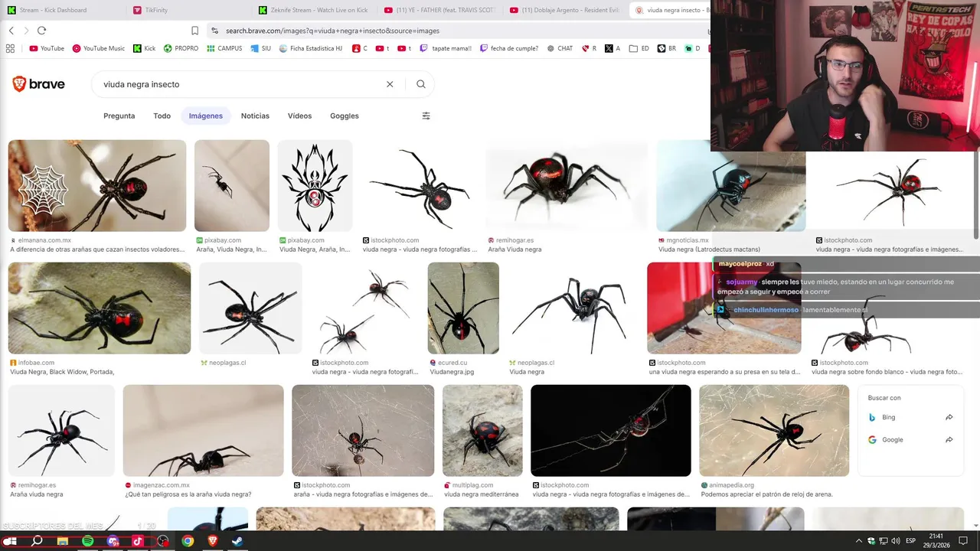Open multiplag.com 'viuda negra mediterránea' image

pos(482,430)
